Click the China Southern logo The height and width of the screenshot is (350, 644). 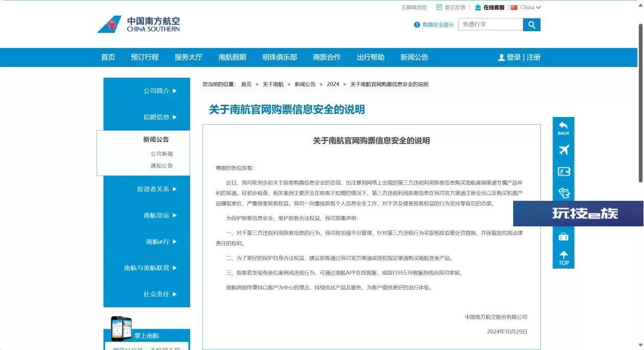coord(139,24)
